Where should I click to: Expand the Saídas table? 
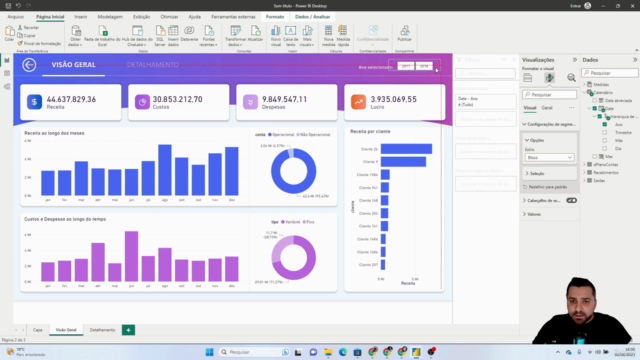(584, 180)
